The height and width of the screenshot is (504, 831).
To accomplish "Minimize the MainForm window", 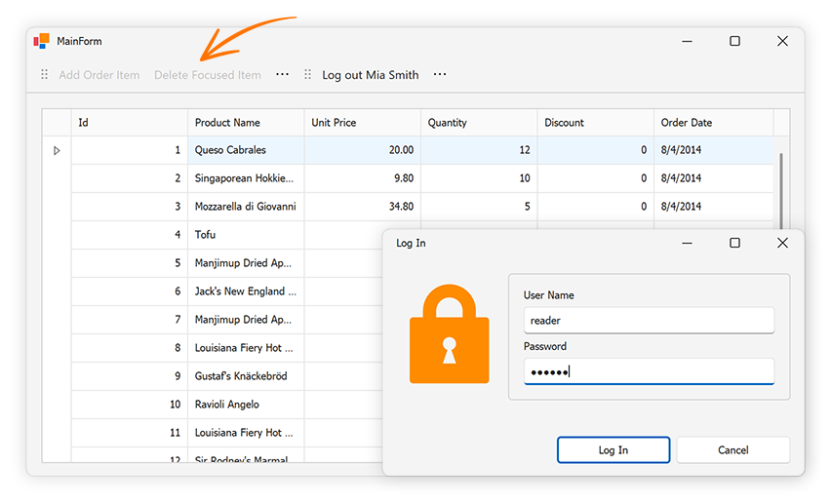I will click(x=687, y=41).
